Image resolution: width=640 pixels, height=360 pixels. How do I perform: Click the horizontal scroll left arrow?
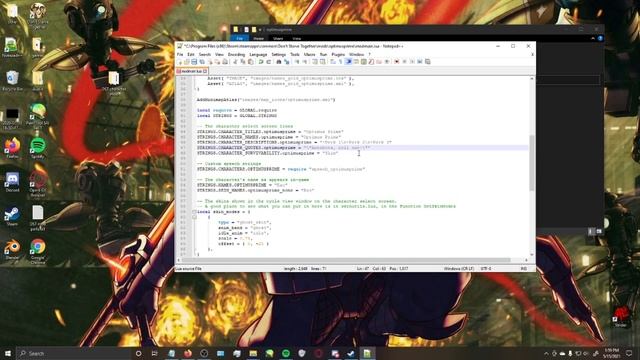178,260
